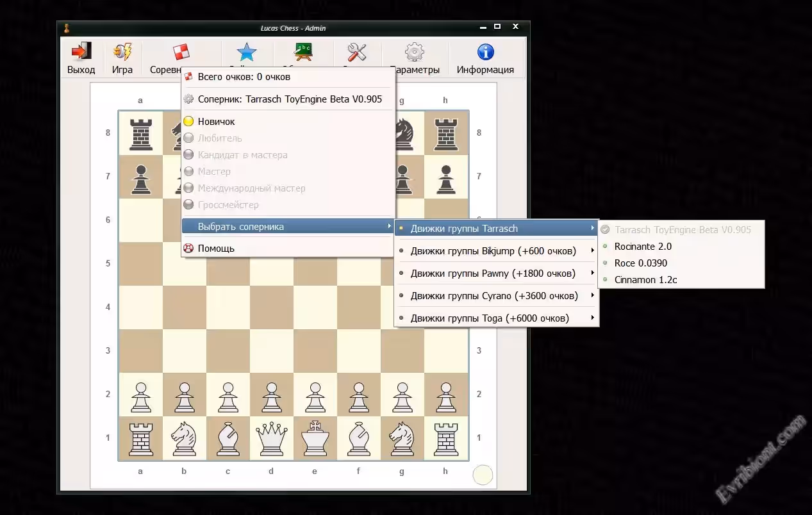Click Соперник: Tarrasch ToyEngine entry

point(289,99)
